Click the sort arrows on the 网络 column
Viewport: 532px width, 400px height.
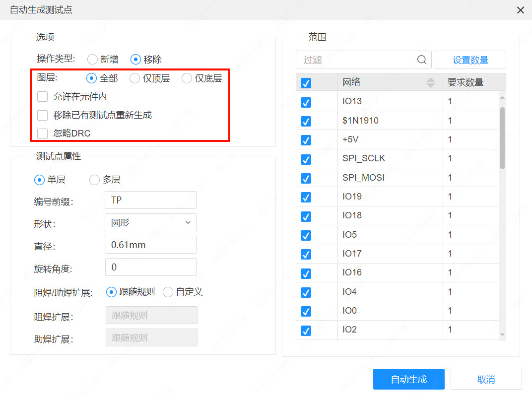[x=430, y=83]
